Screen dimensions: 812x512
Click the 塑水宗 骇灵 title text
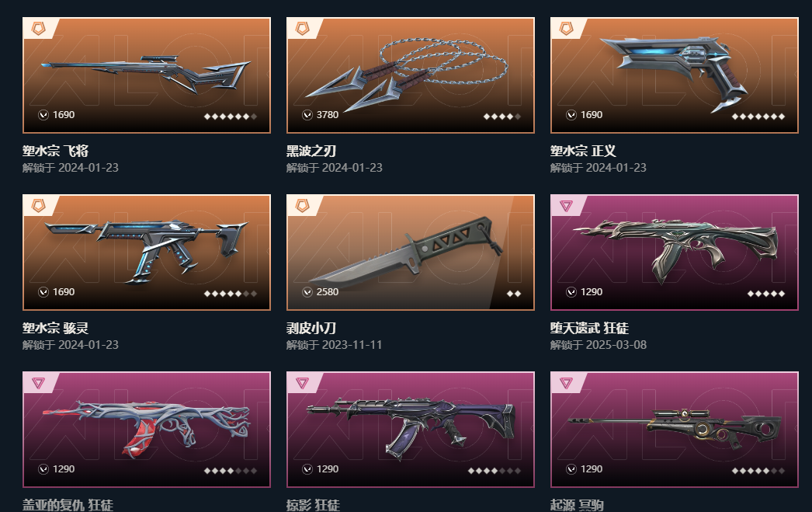click(55, 328)
